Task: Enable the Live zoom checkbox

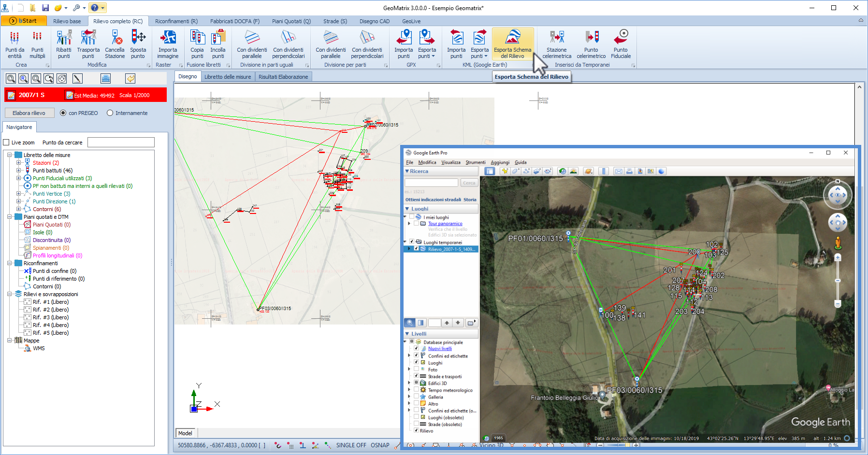Action: pos(6,142)
